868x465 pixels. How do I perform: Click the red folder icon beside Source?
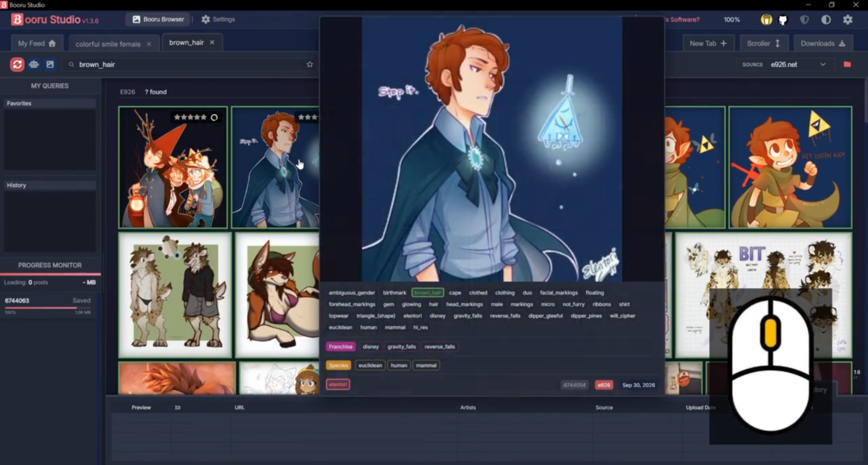(x=847, y=65)
